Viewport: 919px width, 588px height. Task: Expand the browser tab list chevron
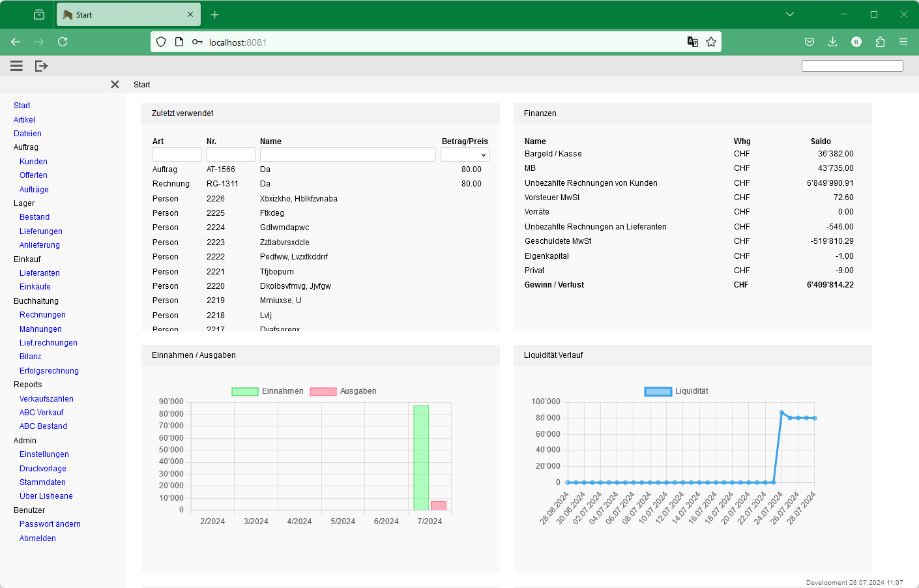[x=790, y=14]
